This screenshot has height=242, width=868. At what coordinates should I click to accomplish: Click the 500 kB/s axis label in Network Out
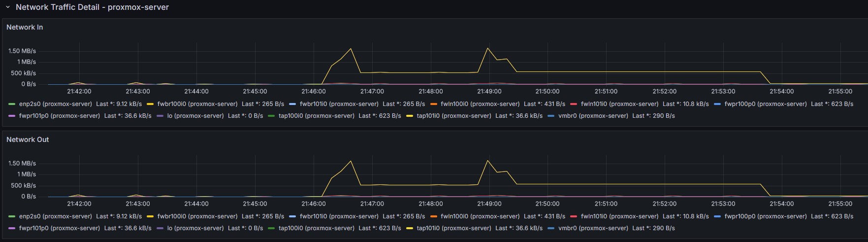click(23, 185)
